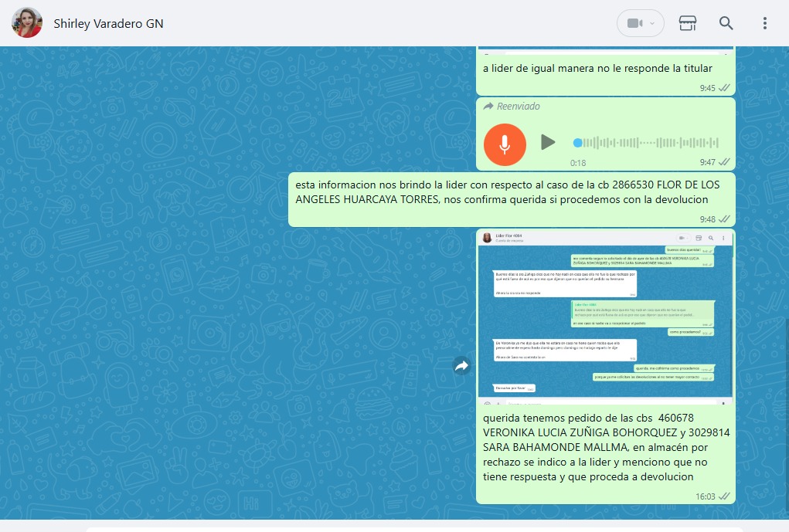Click the double-check receipt on the 9:48 message
This screenshot has width=789, height=532.
pos(724,219)
